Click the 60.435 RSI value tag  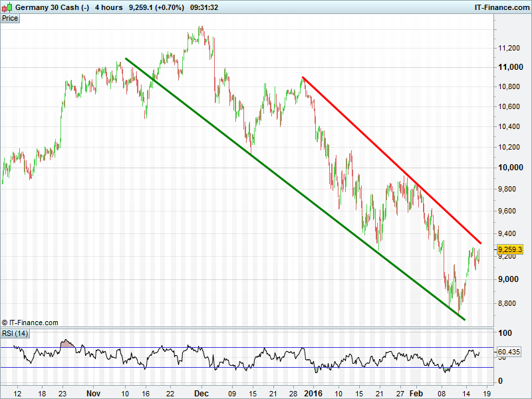tap(509, 352)
